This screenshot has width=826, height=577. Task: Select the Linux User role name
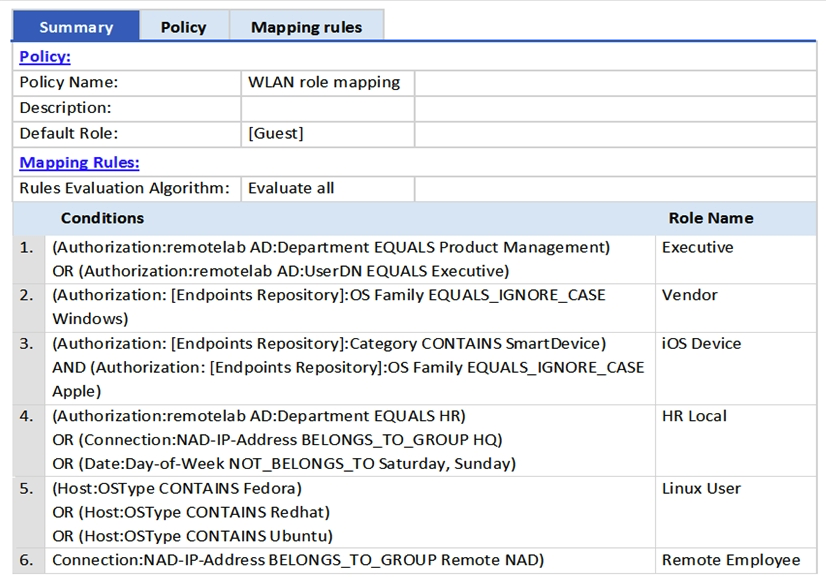tap(701, 488)
